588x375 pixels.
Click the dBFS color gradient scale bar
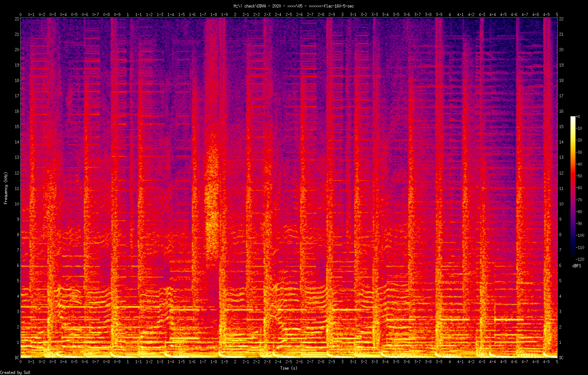tap(573, 188)
